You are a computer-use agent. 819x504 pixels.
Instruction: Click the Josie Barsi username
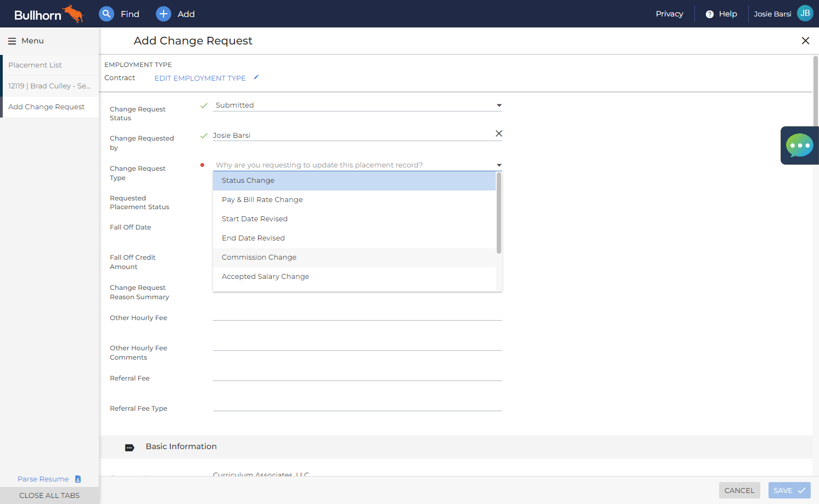pyautogui.click(x=772, y=14)
